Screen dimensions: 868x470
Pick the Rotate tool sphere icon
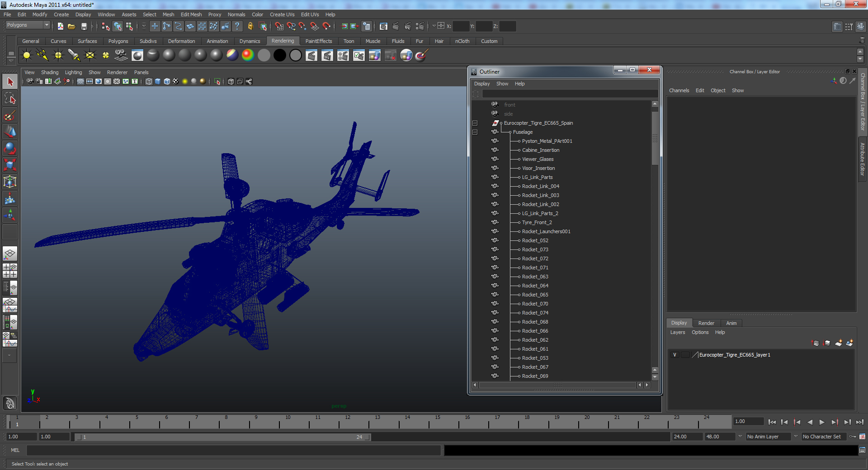coord(10,148)
